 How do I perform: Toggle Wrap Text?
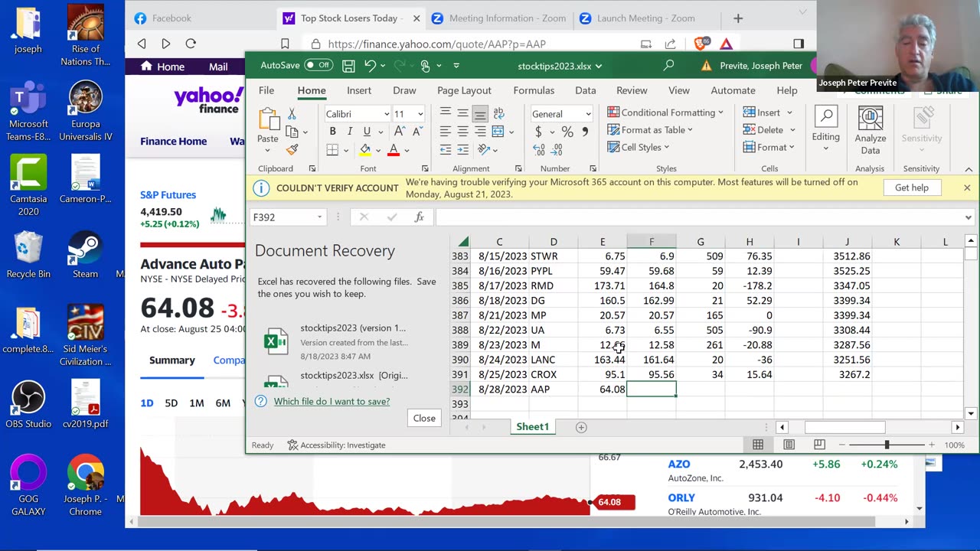498,113
